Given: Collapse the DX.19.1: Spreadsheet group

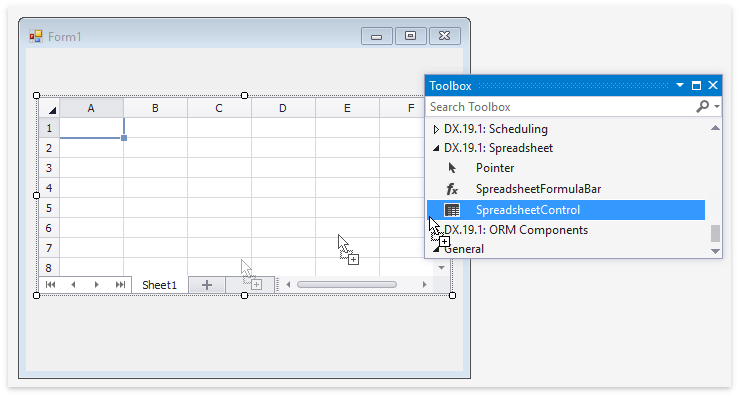Looking at the screenshot, I should tap(436, 148).
